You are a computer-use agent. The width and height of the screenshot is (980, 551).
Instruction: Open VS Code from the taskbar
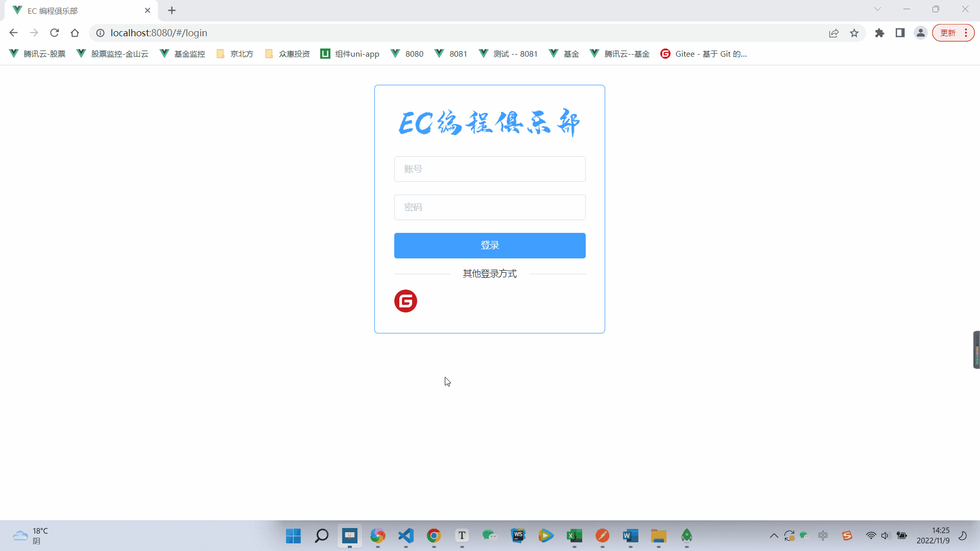point(405,536)
